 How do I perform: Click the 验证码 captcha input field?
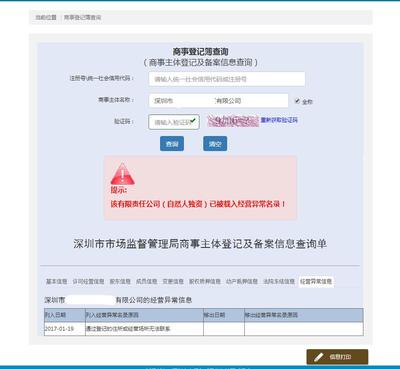tap(174, 122)
